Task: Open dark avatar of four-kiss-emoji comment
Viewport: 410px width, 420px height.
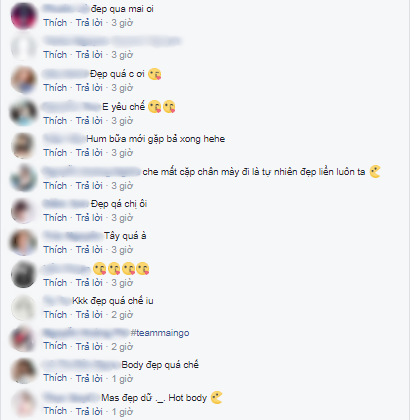Action: tap(23, 275)
